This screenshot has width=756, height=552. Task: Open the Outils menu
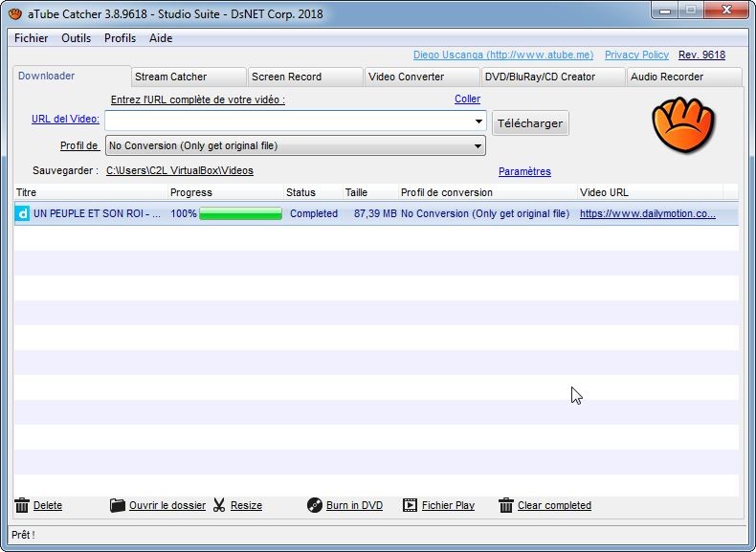coord(77,38)
